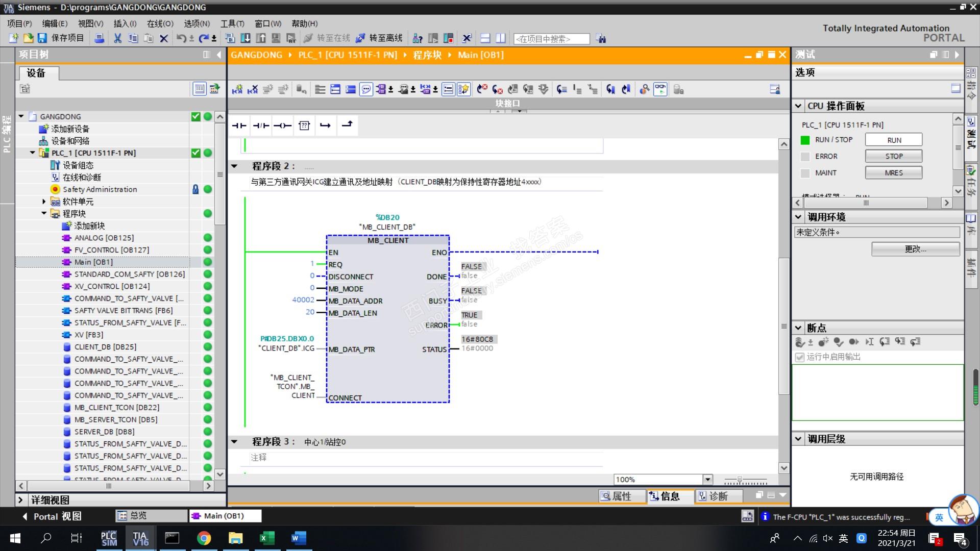
Task: Open the zoom 100% dropdown
Action: pos(707,480)
